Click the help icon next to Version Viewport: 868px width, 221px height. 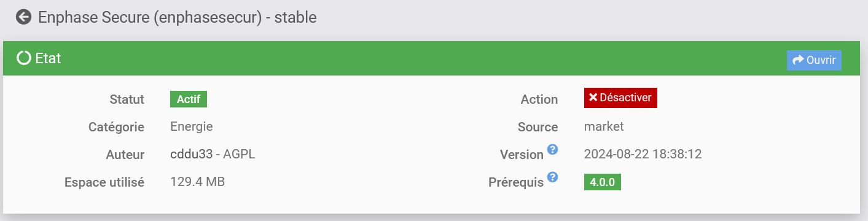click(553, 149)
